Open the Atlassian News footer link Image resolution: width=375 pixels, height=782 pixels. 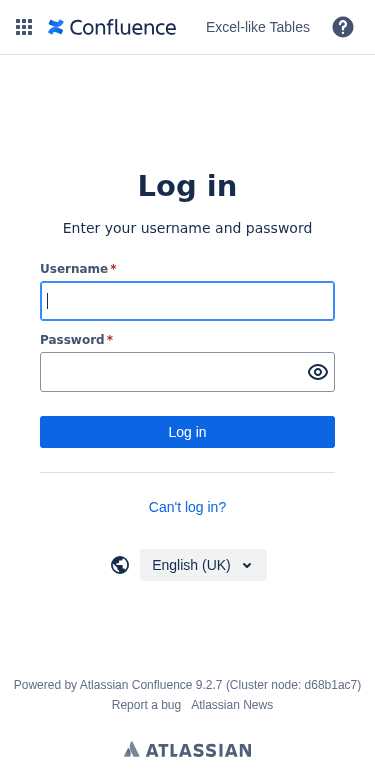[x=232, y=705]
